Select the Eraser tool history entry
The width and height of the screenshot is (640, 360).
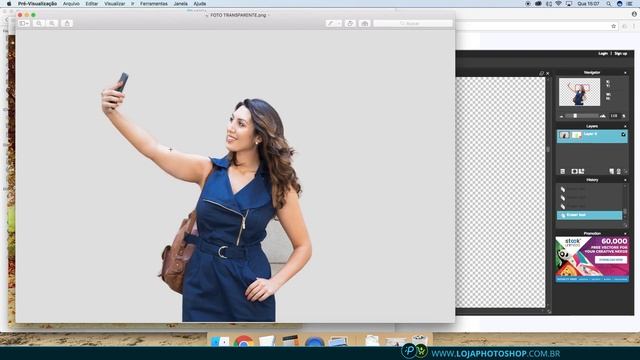pyautogui.click(x=589, y=215)
